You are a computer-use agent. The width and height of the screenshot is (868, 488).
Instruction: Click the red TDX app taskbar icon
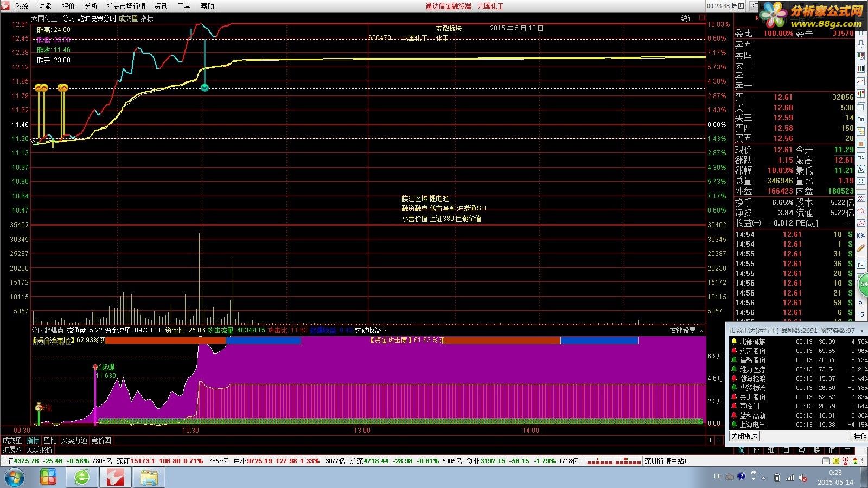(x=116, y=478)
